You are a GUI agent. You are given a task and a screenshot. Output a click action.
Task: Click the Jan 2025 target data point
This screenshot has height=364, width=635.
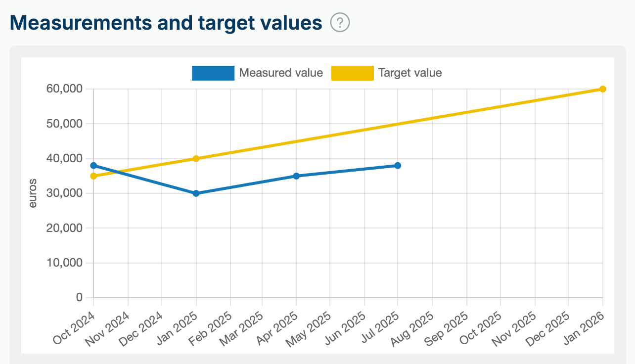196,158
